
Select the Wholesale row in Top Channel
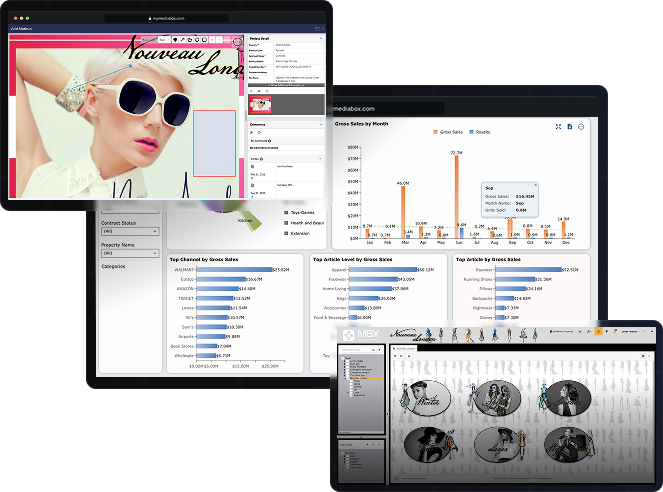coord(202,355)
